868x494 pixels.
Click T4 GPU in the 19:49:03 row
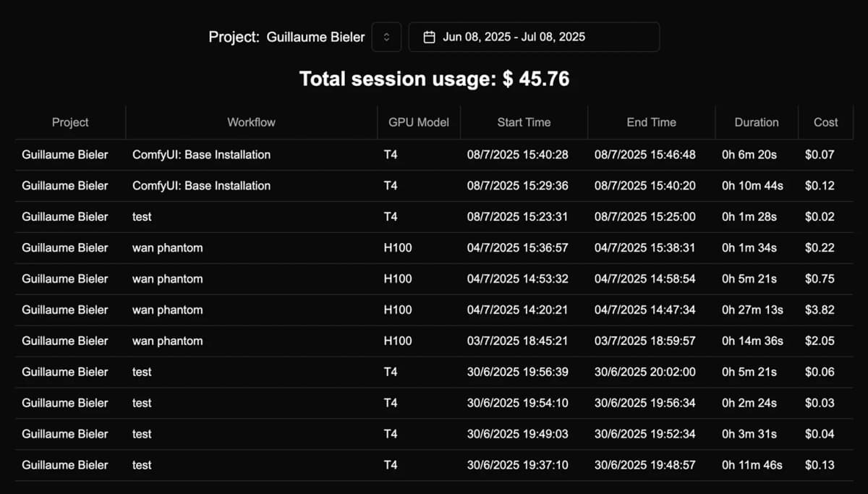click(x=391, y=435)
